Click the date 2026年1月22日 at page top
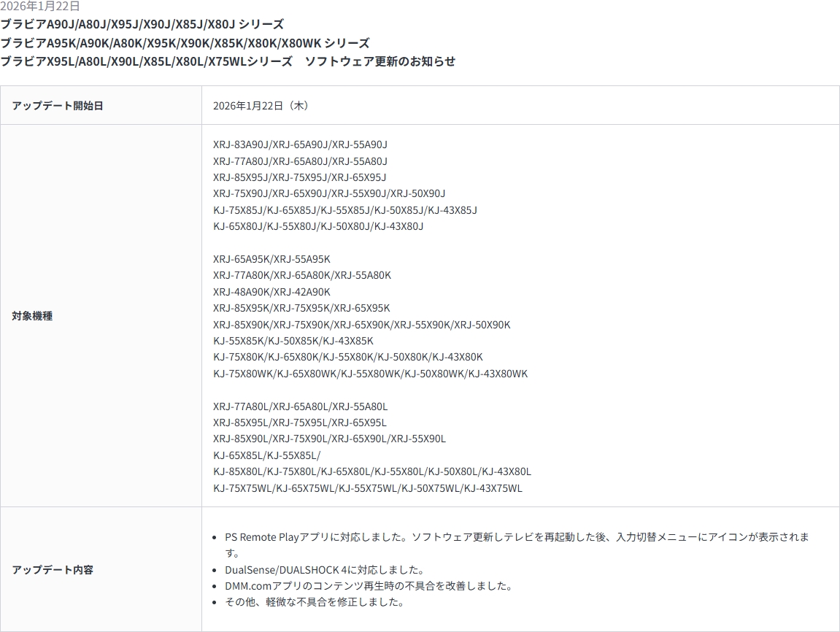The width and height of the screenshot is (840, 632). click(40, 7)
